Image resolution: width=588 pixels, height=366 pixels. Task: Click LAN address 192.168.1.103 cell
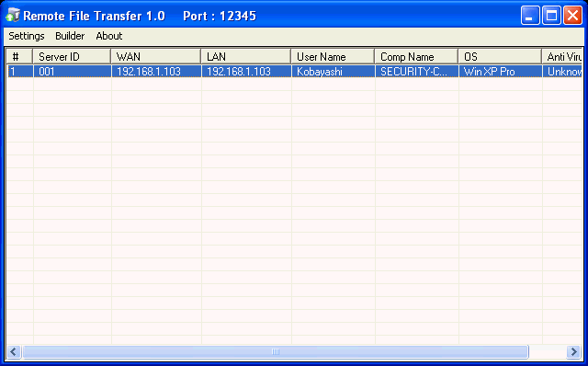click(x=246, y=72)
